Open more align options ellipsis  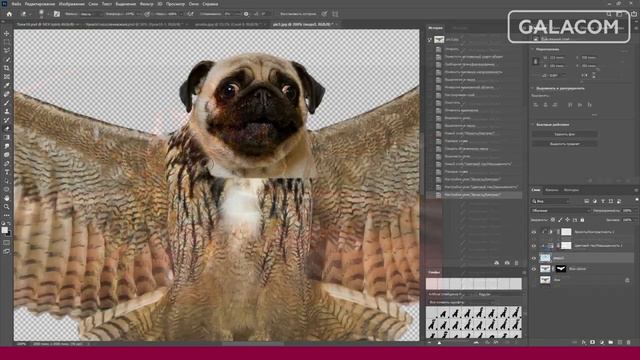coord(594,115)
